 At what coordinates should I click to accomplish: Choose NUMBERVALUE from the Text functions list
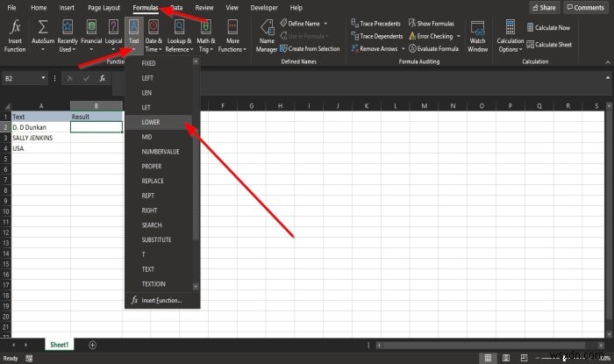pos(159,152)
